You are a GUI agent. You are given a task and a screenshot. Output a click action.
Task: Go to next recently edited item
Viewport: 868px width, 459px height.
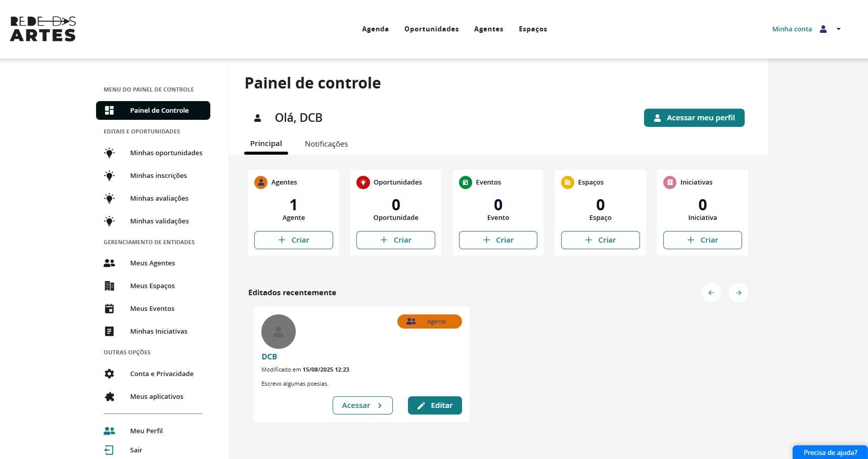[x=738, y=293]
